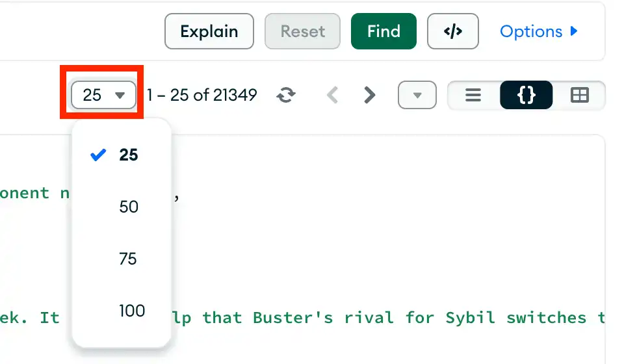Refresh the document count
Viewport: 624px width, 364px height.
pos(285,96)
